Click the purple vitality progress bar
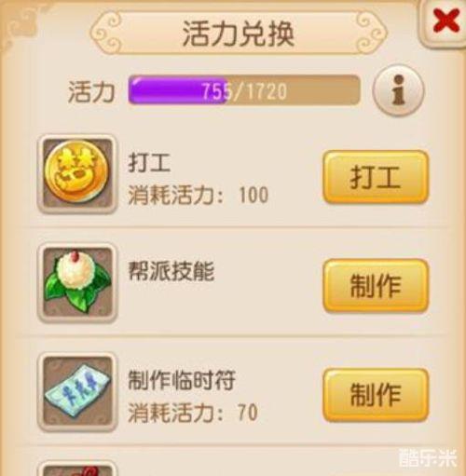The image size is (466, 476). coord(244,90)
